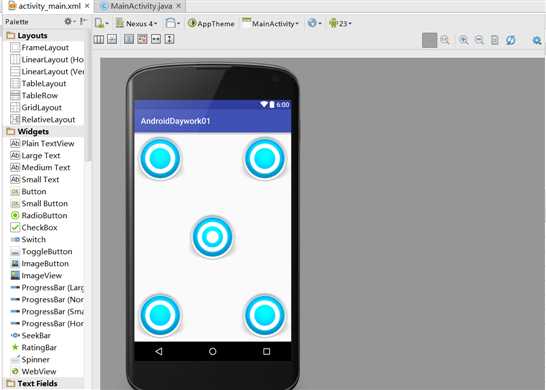Viewport: 546px width, 390px height.
Task: Open the device configuration icon dropdown
Action: pos(101,23)
